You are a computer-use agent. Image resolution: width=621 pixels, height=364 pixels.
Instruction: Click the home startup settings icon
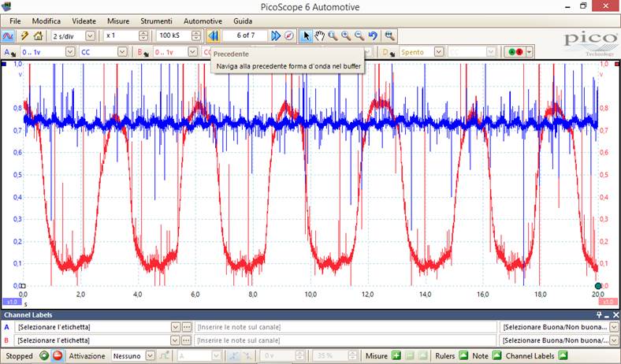pos(38,36)
